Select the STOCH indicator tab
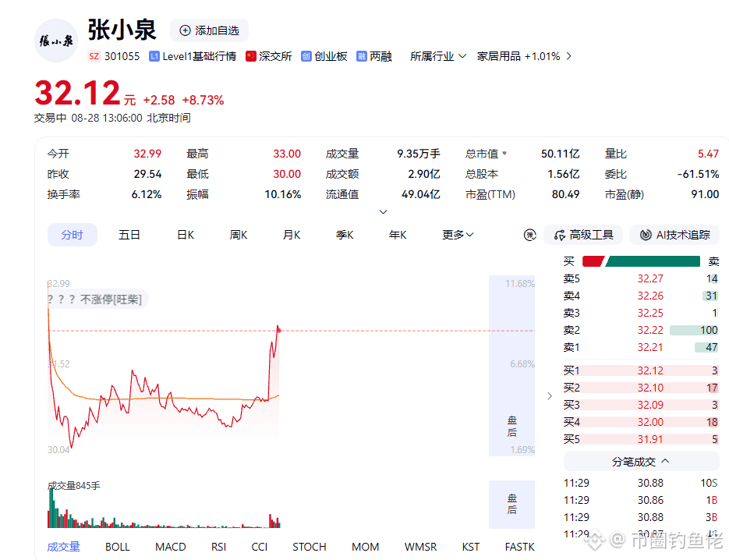Viewport: 729px width, 560px height. click(310, 547)
